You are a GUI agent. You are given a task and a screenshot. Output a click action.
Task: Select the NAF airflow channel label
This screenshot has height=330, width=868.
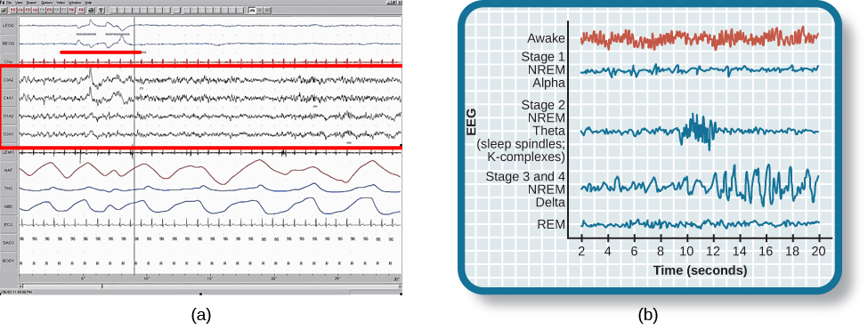(8, 170)
